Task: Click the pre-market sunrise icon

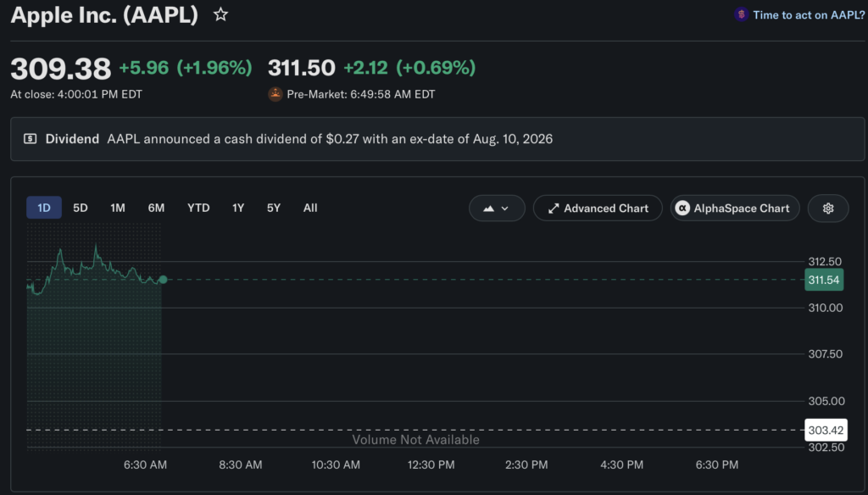Action: click(x=275, y=94)
